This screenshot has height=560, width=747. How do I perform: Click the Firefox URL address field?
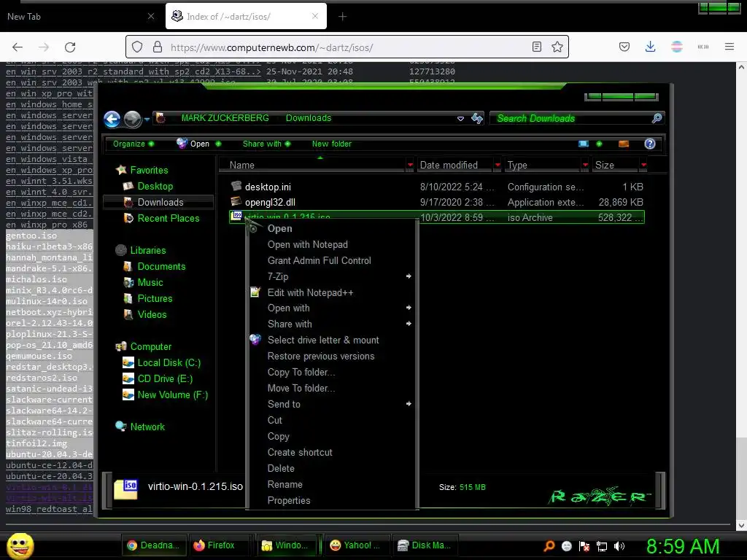(x=347, y=47)
